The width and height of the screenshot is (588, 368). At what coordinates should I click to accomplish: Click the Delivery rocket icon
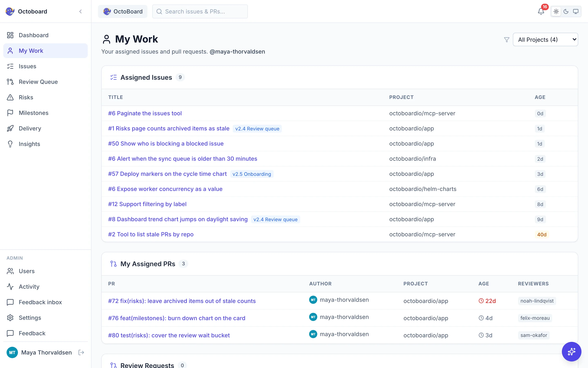tap(10, 129)
